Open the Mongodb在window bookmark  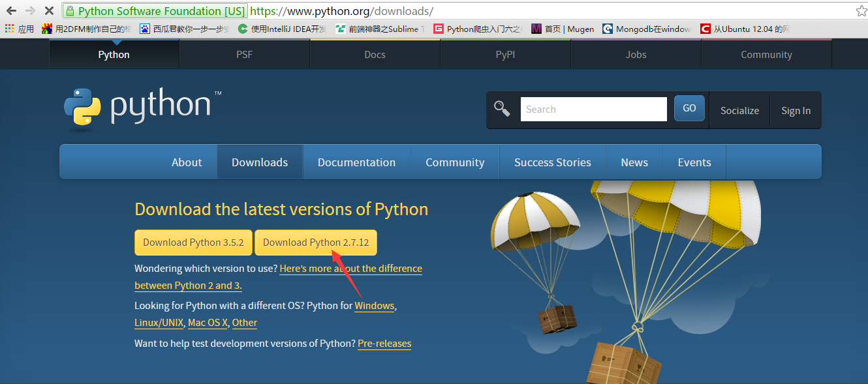pos(647,29)
